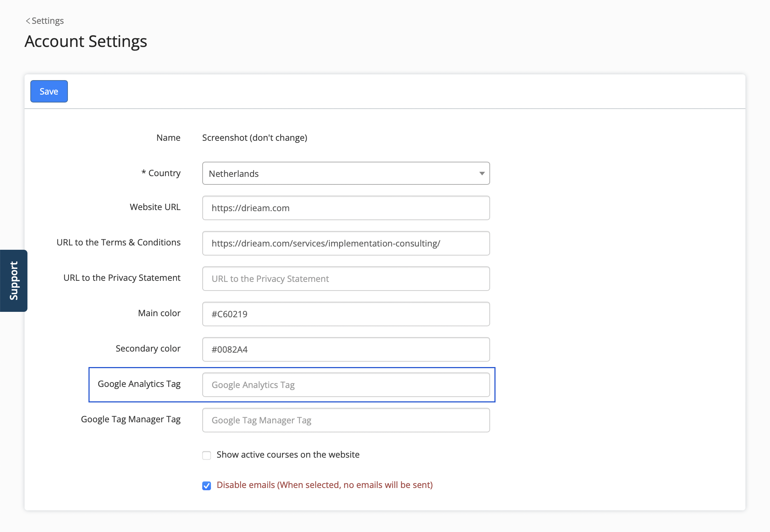Click the Show active courses label text

pyautogui.click(x=288, y=454)
